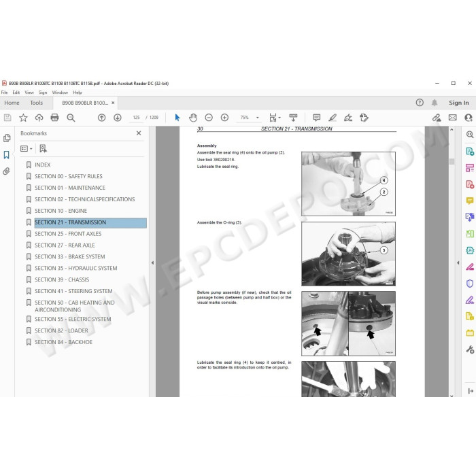Viewport: 476px width, 476px height.
Task: Open SECTION 41 - STEERING SYSTEM
Action: coord(73,291)
